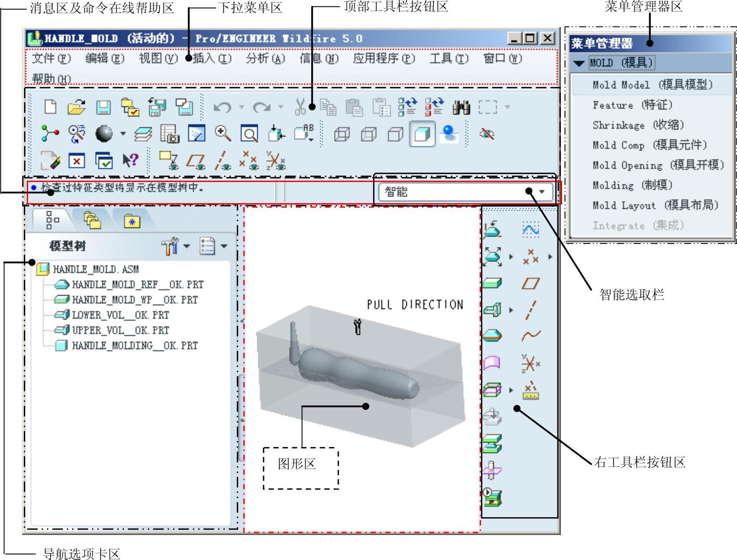The image size is (737, 560).
Task: Open the Undo history dropdown arrow
Action: click(x=242, y=107)
